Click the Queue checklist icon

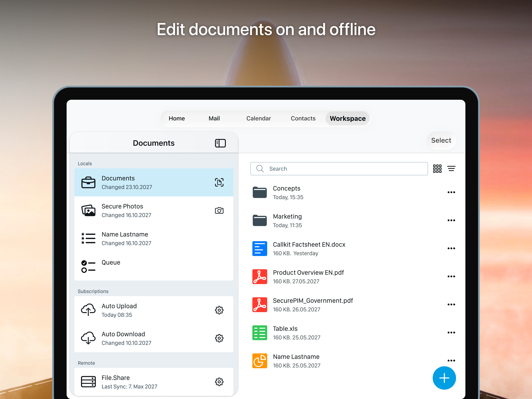click(88, 267)
